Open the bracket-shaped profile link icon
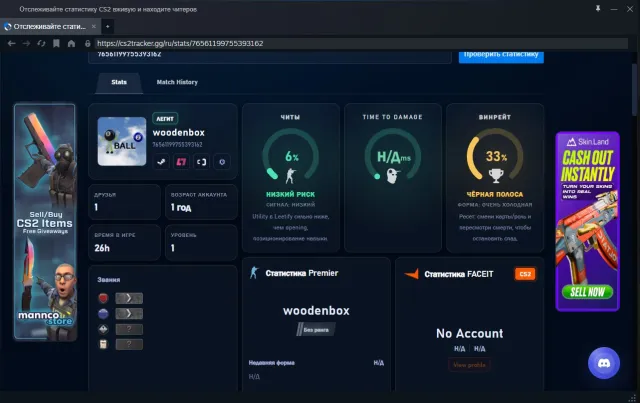640x403 pixels. pyautogui.click(x=201, y=162)
